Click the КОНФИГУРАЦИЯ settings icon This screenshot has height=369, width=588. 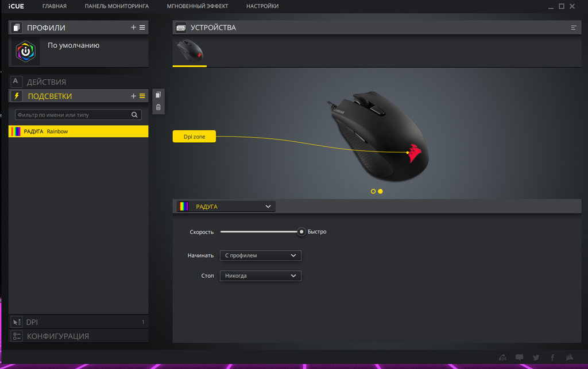tap(17, 336)
